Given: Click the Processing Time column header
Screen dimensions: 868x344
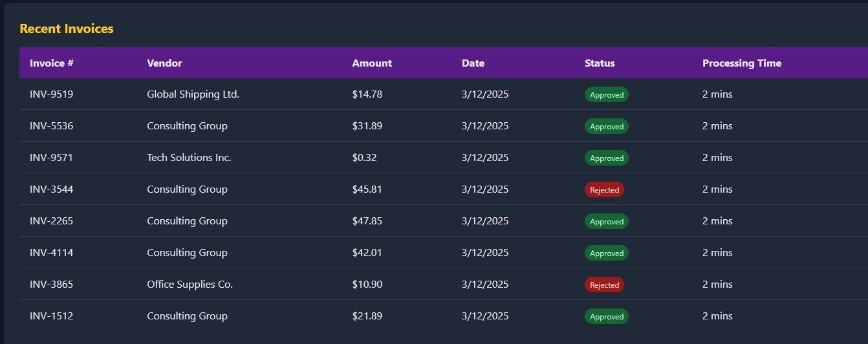Looking at the screenshot, I should [741, 63].
